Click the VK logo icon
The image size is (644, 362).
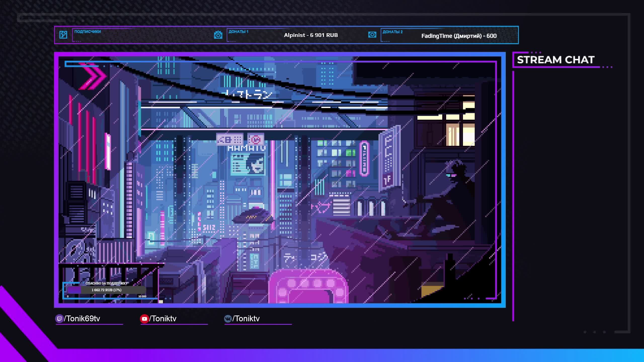point(228,319)
